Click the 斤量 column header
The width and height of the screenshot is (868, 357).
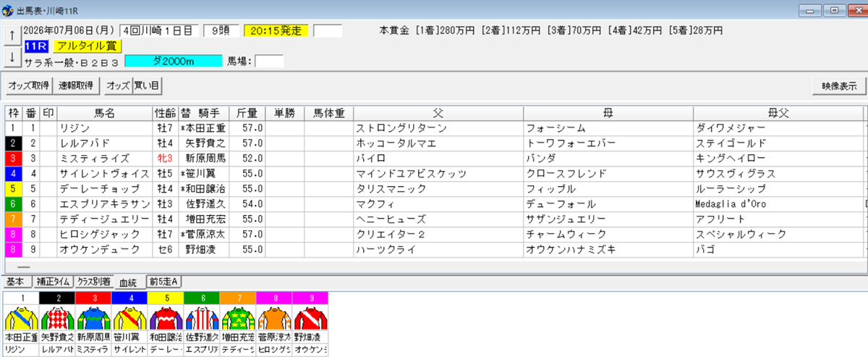[249, 114]
